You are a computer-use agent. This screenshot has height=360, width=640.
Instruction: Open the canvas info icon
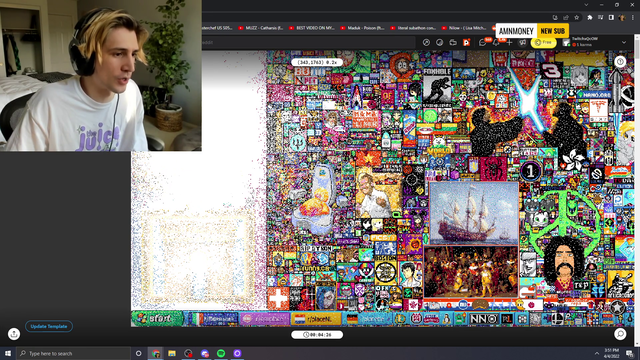620,62
